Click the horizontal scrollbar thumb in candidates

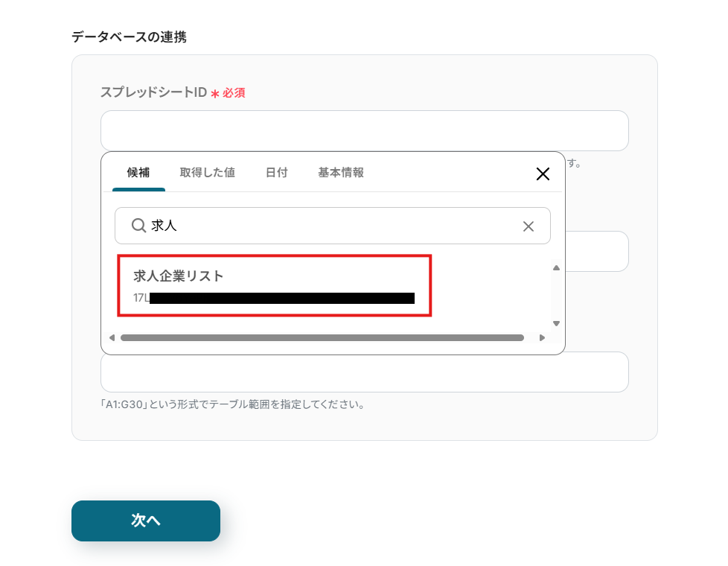322,337
